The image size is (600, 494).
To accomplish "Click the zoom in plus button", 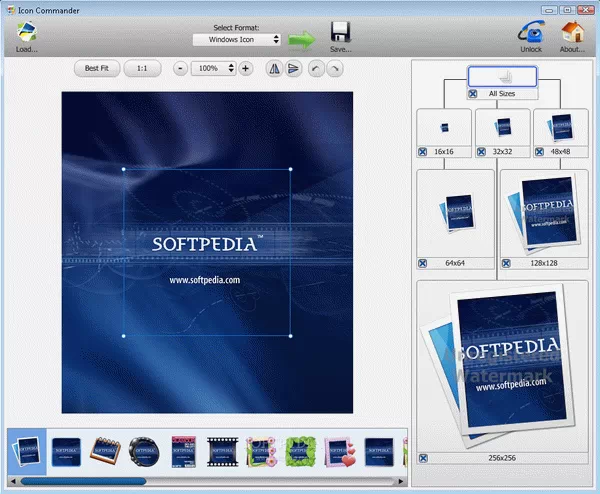I will [246, 69].
